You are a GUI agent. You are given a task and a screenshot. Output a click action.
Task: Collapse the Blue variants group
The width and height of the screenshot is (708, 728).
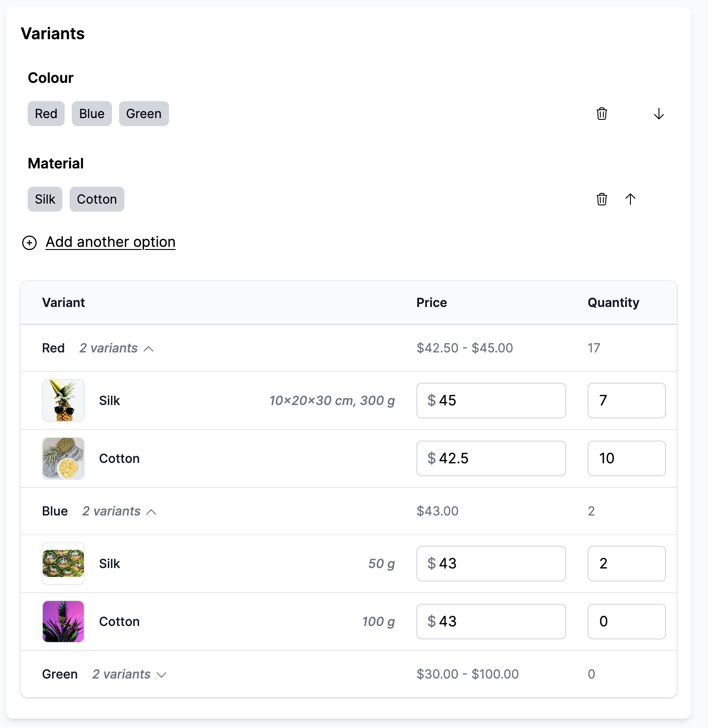pyautogui.click(x=119, y=511)
